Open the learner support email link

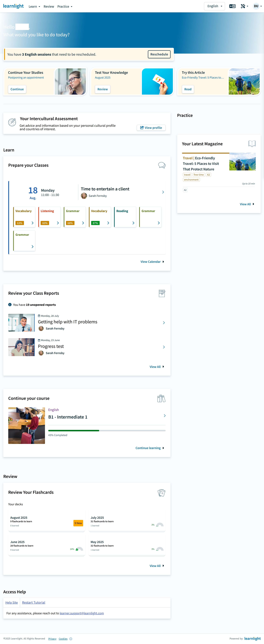click(82, 613)
